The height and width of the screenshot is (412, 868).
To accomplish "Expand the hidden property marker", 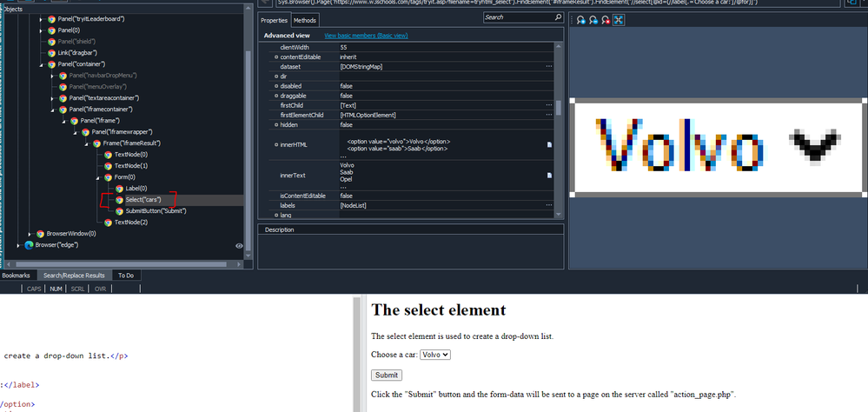I will pos(276,125).
